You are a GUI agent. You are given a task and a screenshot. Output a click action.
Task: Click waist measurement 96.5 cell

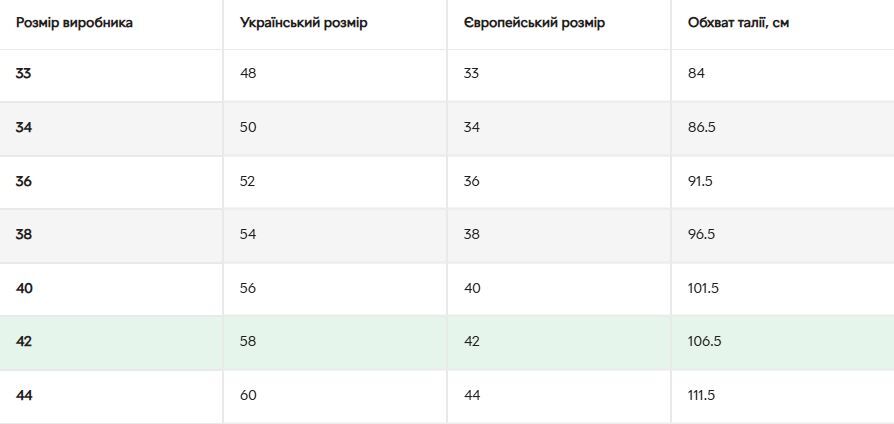coord(702,234)
